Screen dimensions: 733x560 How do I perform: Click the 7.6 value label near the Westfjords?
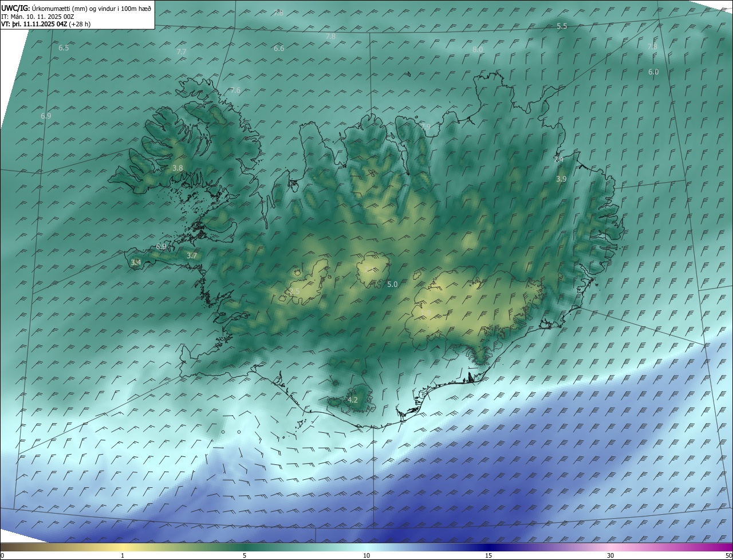tap(235, 90)
